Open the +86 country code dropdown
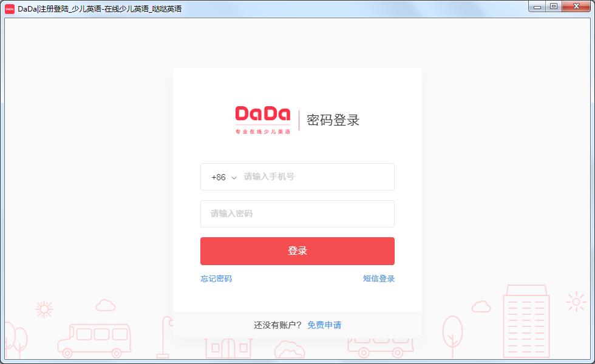This screenshot has width=595, height=364. click(x=224, y=177)
